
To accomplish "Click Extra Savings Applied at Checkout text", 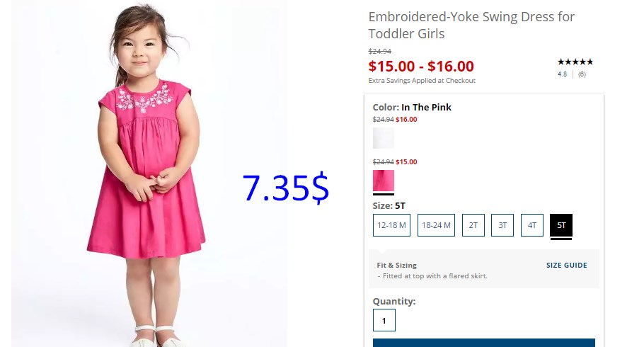I will coord(422,81).
